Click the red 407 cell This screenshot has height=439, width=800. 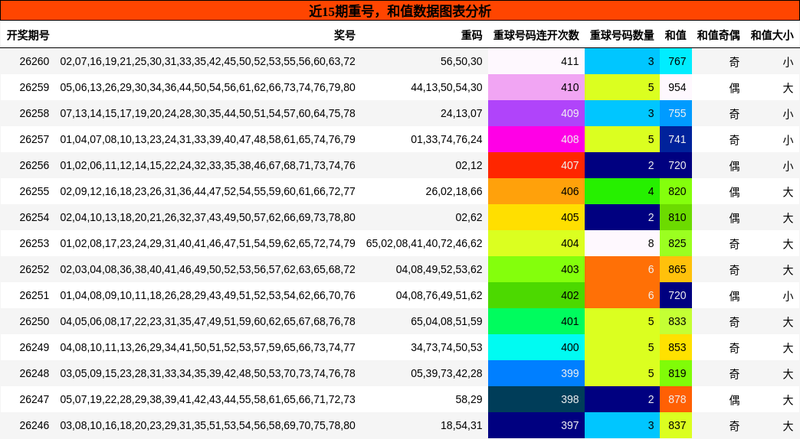536,165
